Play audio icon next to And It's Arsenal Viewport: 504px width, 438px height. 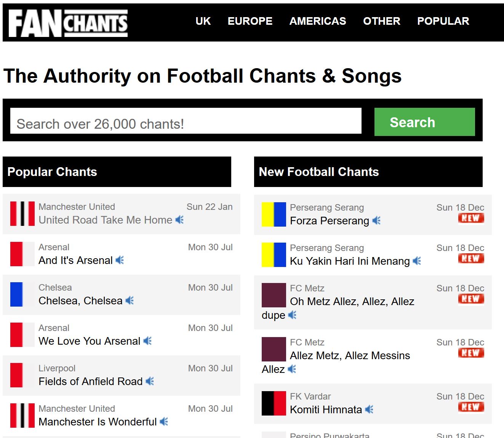[120, 260]
